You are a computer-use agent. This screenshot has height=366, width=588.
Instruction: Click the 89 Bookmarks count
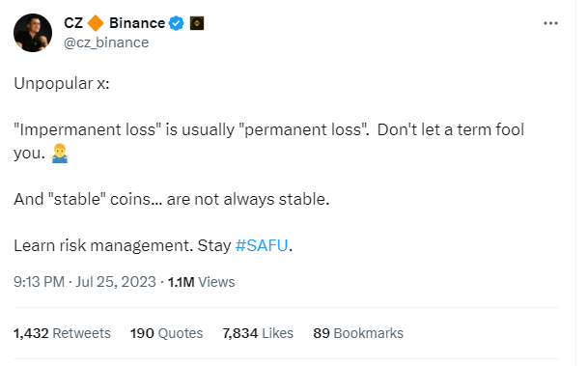coord(358,333)
